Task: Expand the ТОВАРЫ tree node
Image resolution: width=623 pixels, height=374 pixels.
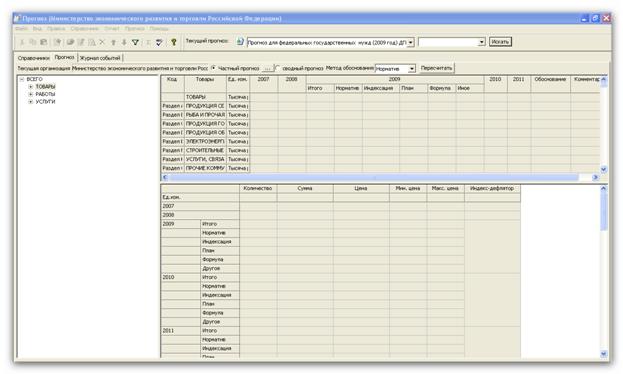Action: (x=31, y=87)
